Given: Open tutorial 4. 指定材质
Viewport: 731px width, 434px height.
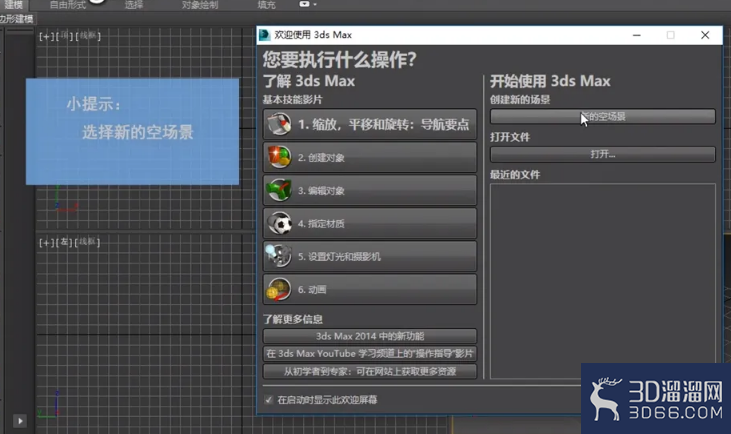Looking at the screenshot, I should 370,224.
